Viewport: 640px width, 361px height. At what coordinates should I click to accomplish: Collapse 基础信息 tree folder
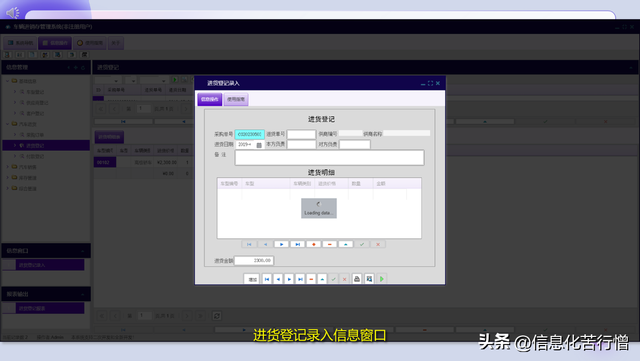pyautogui.click(x=7, y=81)
